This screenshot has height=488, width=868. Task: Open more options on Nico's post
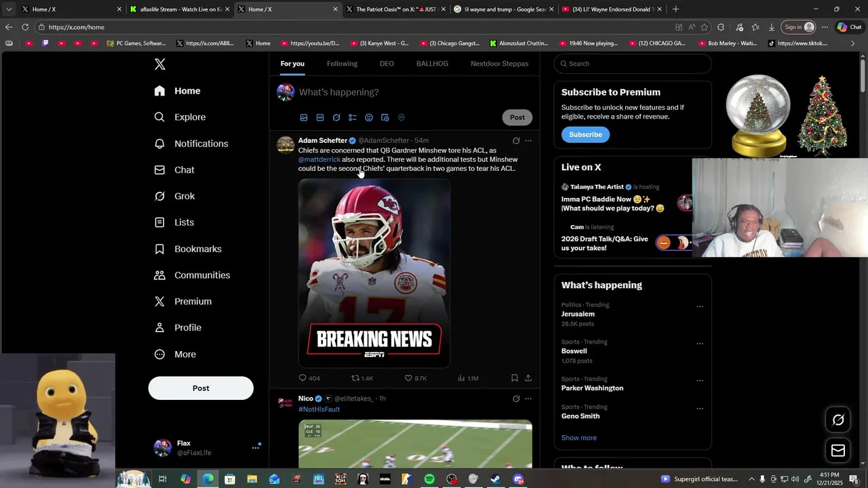(x=528, y=399)
